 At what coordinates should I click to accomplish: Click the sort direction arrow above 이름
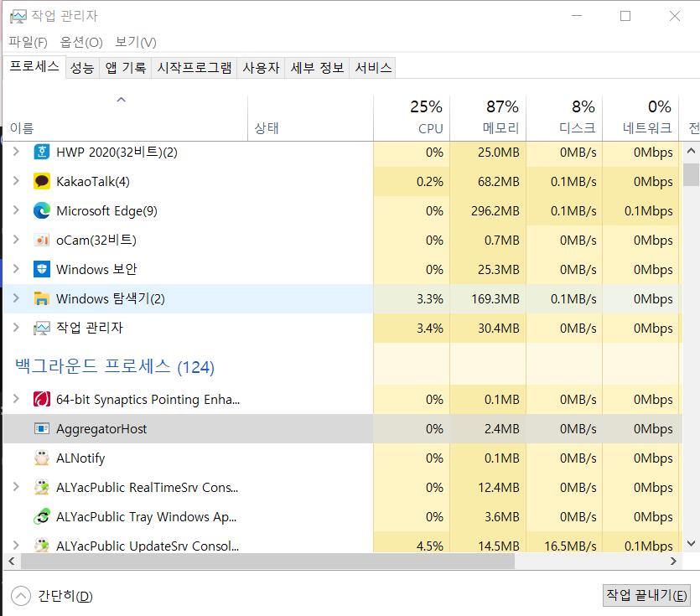click(x=121, y=100)
